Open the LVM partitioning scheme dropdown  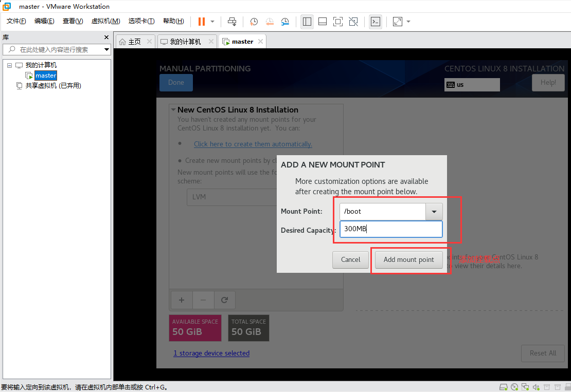(x=232, y=197)
